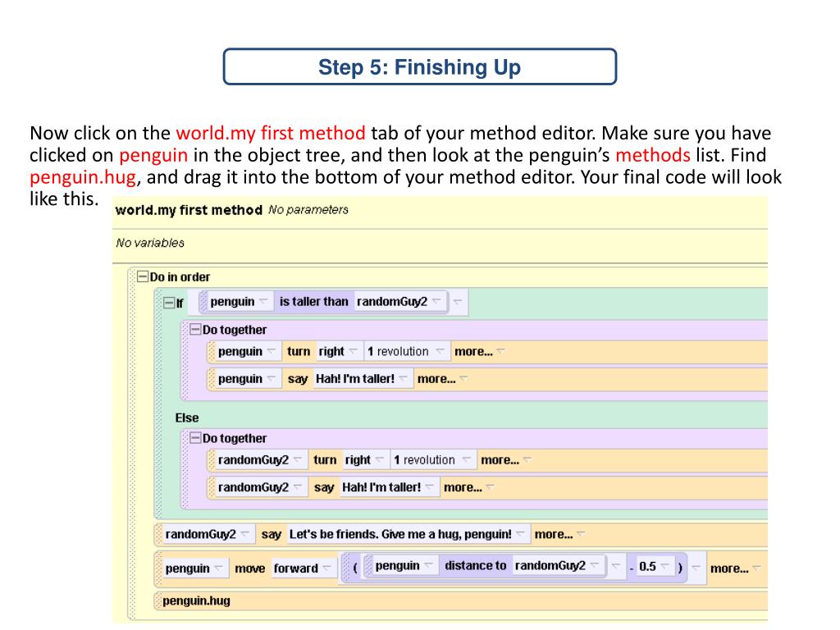Open more... options in penguin turn row

479,351
